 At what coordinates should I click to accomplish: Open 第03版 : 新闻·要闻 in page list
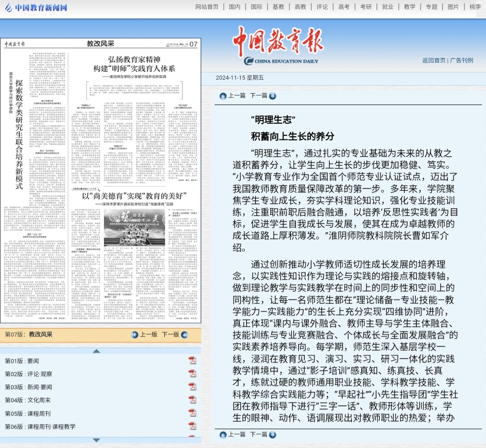[28, 387]
